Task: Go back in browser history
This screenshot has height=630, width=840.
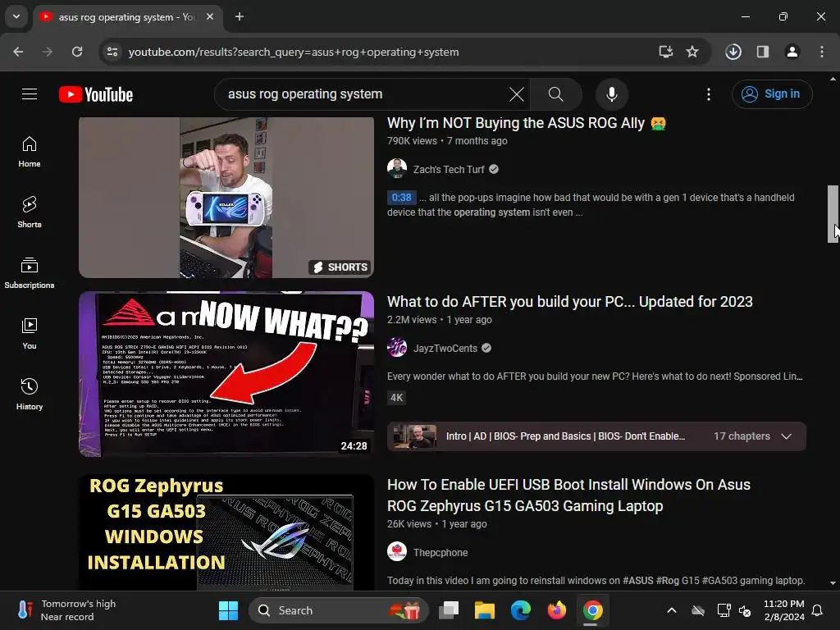Action: [x=18, y=52]
